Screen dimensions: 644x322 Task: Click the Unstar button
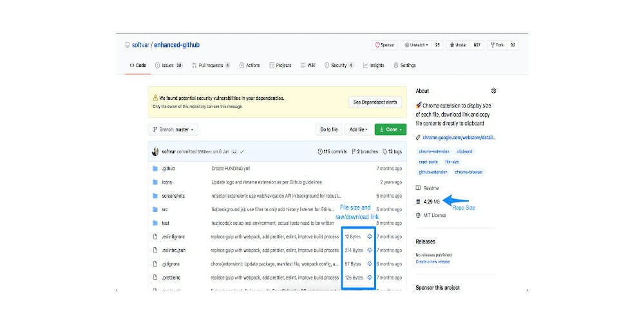tap(458, 45)
